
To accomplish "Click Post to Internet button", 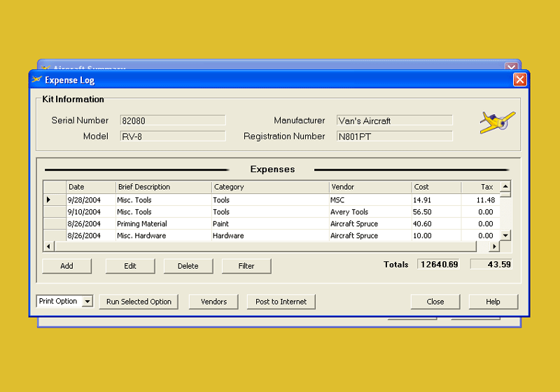I will pos(281,302).
